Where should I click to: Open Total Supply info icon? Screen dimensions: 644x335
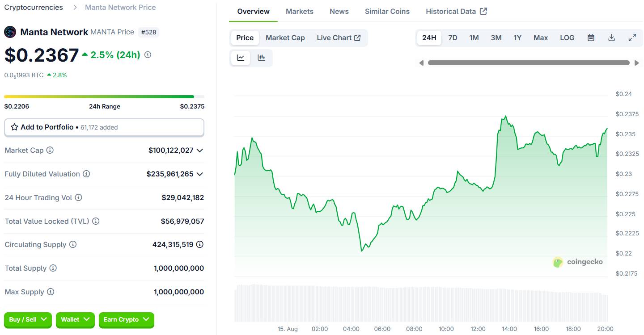click(x=53, y=268)
